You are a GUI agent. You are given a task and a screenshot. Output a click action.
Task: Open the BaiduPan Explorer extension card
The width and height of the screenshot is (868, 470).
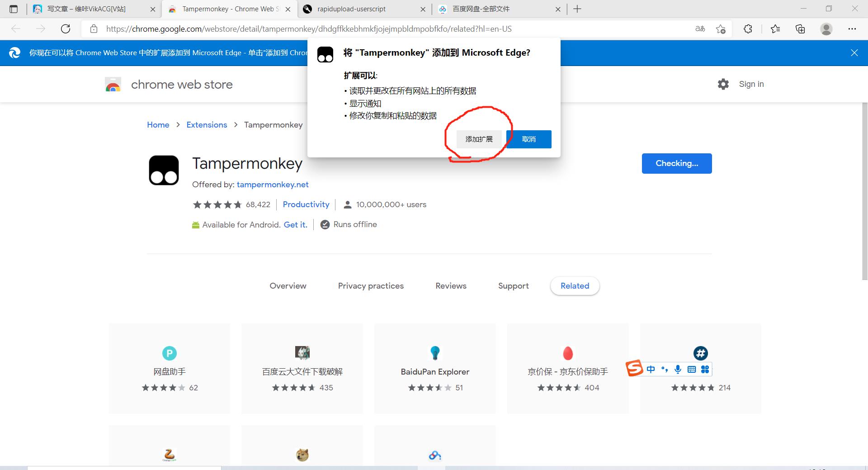click(435, 368)
